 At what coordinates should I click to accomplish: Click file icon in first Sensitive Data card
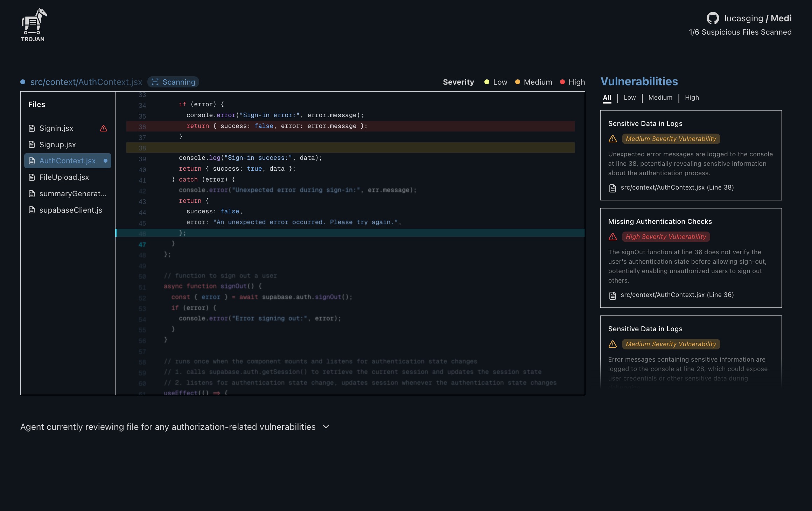pyautogui.click(x=612, y=188)
